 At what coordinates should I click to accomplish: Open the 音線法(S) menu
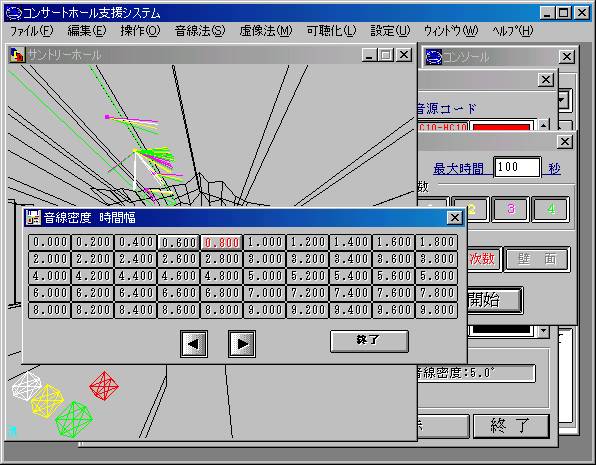coord(200,31)
